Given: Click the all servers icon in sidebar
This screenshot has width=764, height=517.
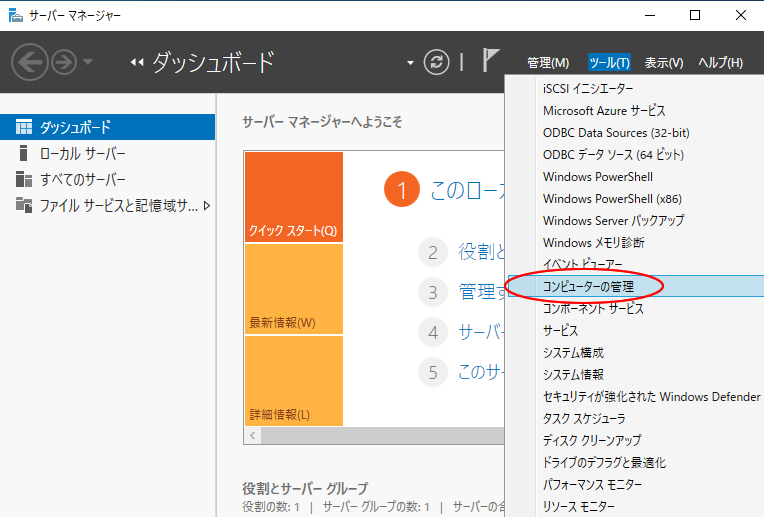Looking at the screenshot, I should (24, 179).
